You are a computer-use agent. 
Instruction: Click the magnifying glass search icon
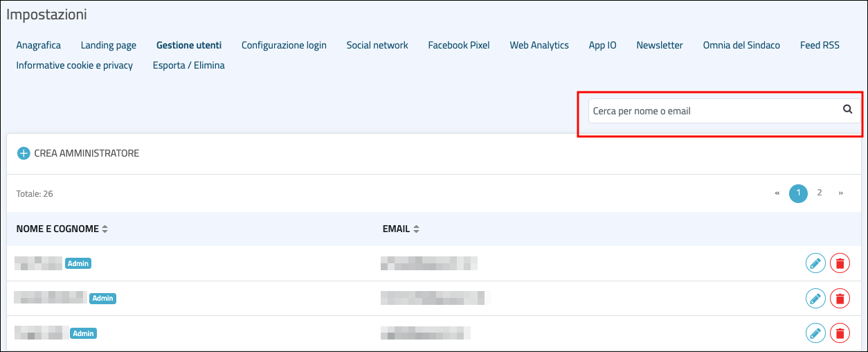pyautogui.click(x=847, y=109)
